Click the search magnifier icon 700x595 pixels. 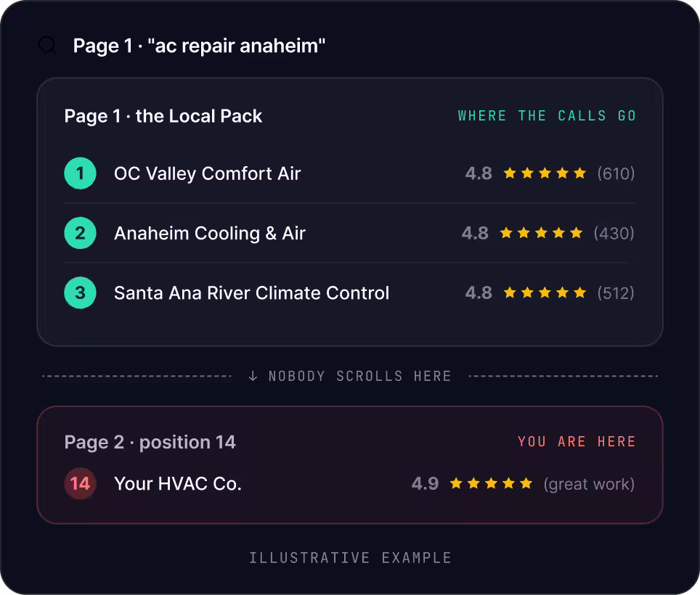click(47, 46)
